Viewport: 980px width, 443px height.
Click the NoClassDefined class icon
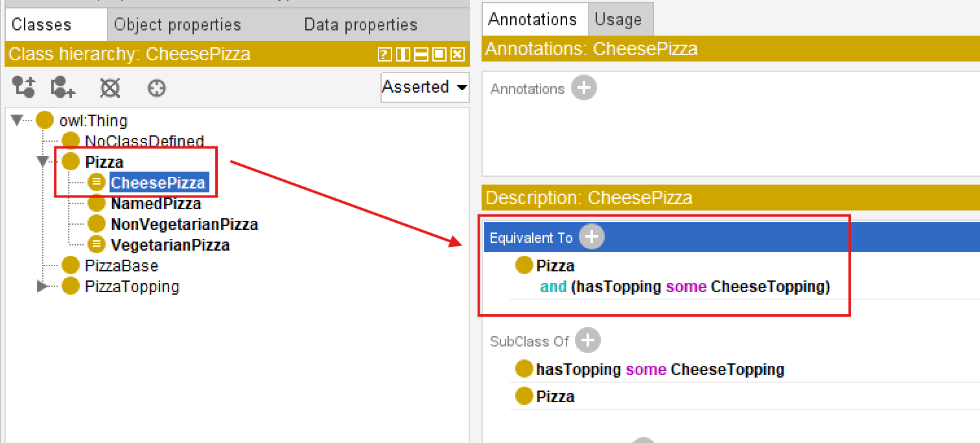[x=70, y=141]
